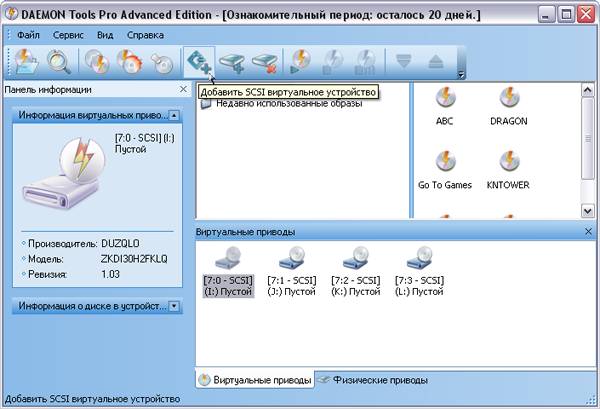Close the Панель информации panel
This screenshot has width=600, height=409.
[x=183, y=89]
